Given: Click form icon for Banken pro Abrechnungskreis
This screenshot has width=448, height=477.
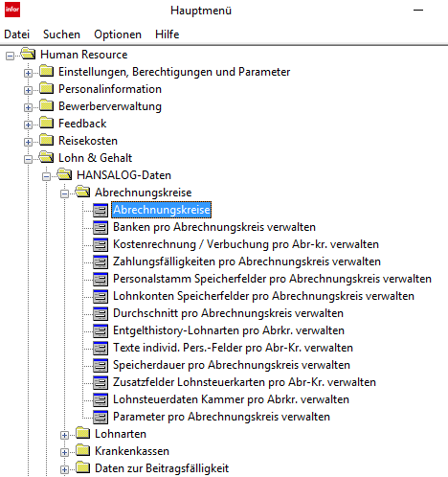Looking at the screenshot, I should click(101, 228).
